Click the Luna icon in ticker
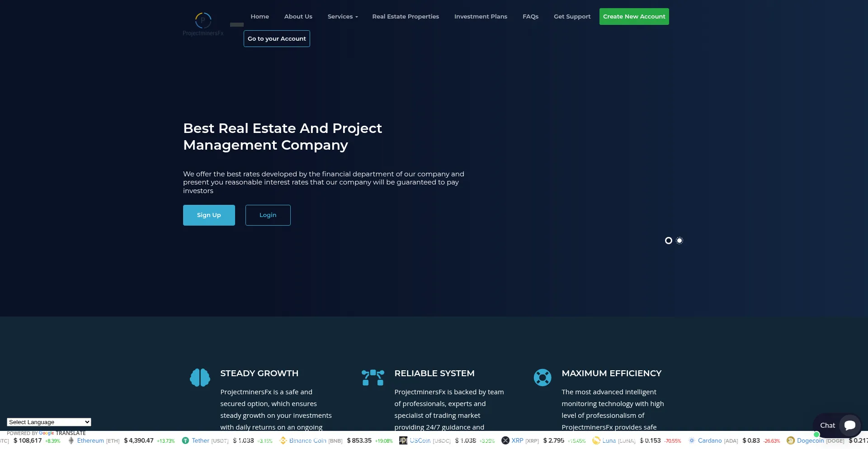 click(596, 440)
